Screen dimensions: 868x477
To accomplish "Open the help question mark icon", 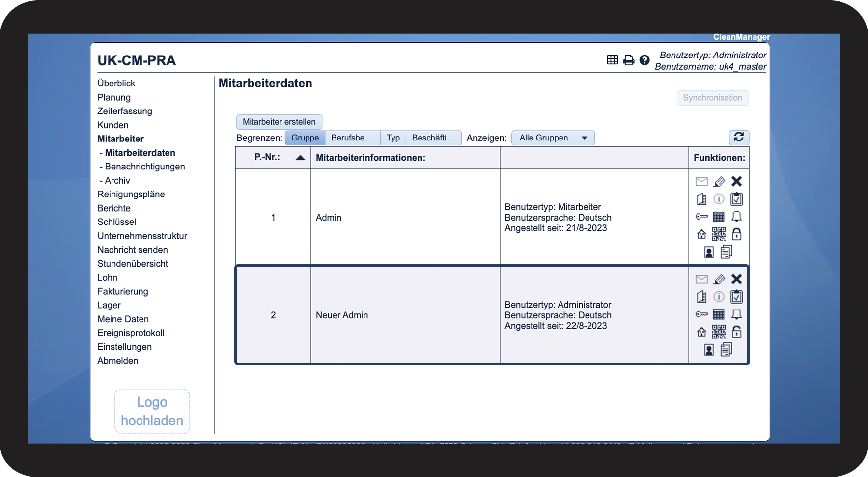I will click(644, 60).
